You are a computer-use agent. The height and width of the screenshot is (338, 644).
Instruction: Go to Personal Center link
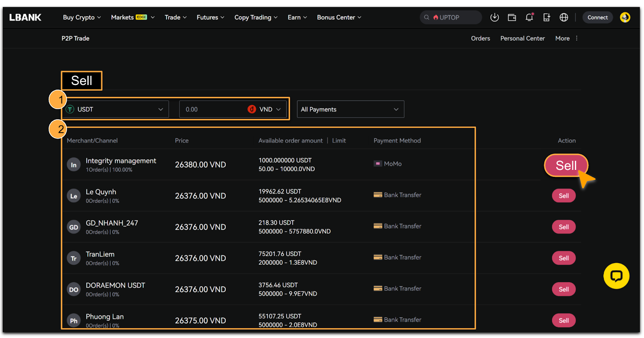tap(522, 38)
